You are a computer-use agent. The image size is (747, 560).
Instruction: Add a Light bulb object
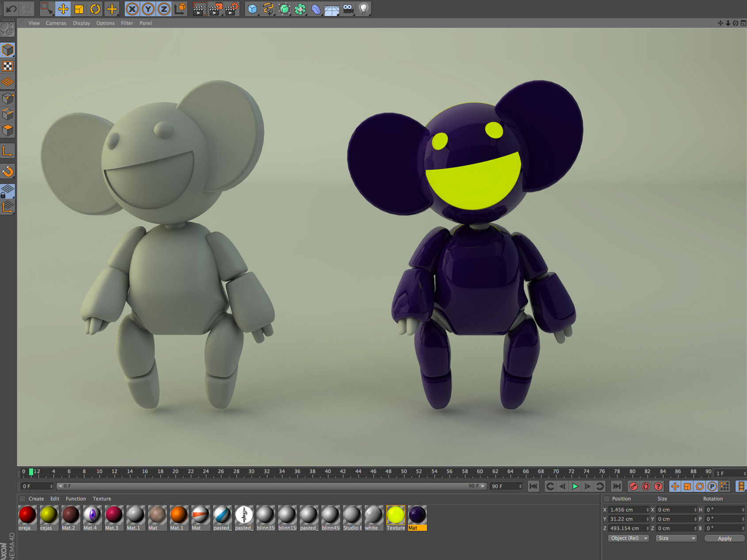[x=364, y=8]
